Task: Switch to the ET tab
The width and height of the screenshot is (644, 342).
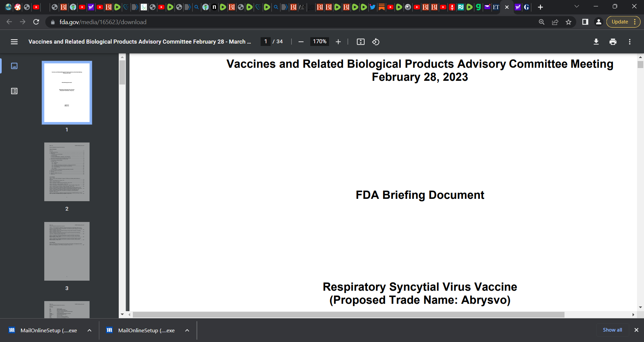Action: point(496,7)
